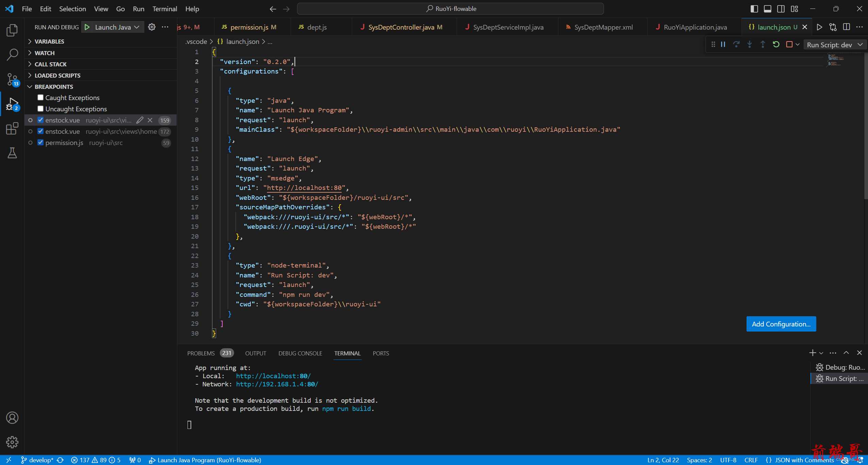Viewport: 868px width, 465px height.
Task: Click the run file play icon in editor
Action: (820, 27)
